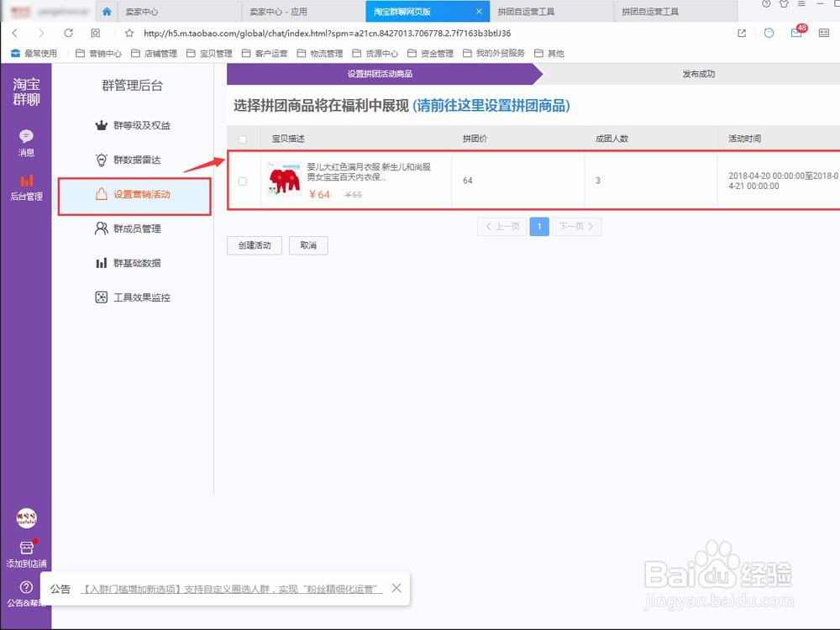Open mail notifications showing badge 48

pyautogui.click(x=795, y=32)
